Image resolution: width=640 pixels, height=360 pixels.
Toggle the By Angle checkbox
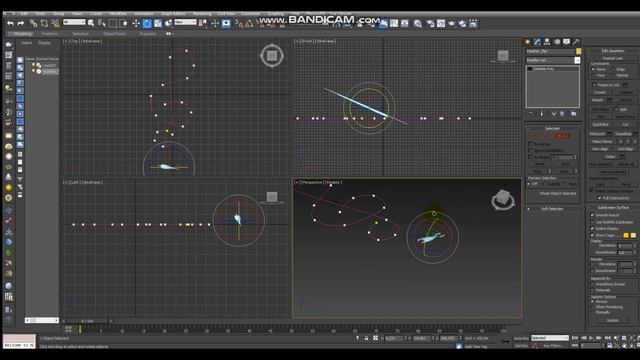tap(531, 157)
